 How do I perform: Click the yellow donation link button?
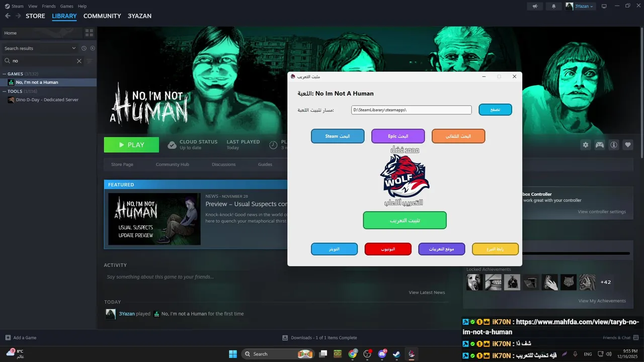495,249
